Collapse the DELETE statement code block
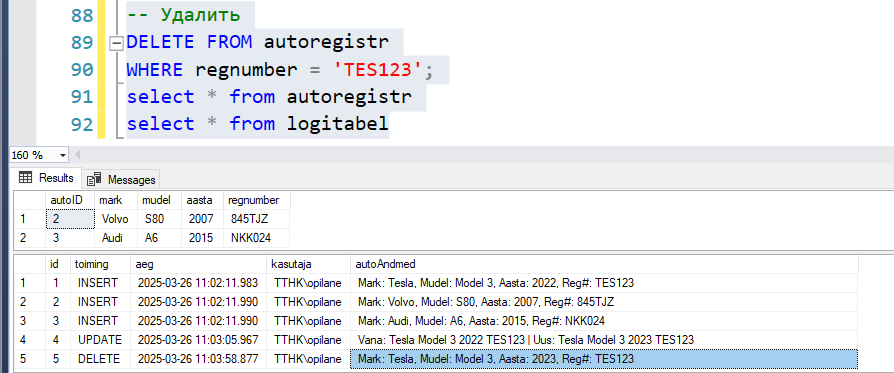Screen dimensions: 894x373 click(116, 43)
